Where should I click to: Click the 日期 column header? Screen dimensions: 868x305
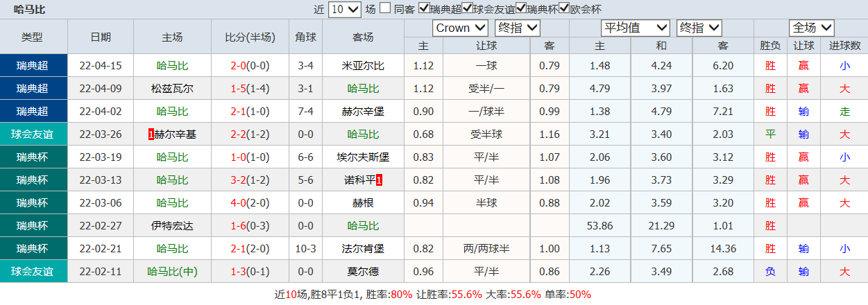(x=101, y=37)
